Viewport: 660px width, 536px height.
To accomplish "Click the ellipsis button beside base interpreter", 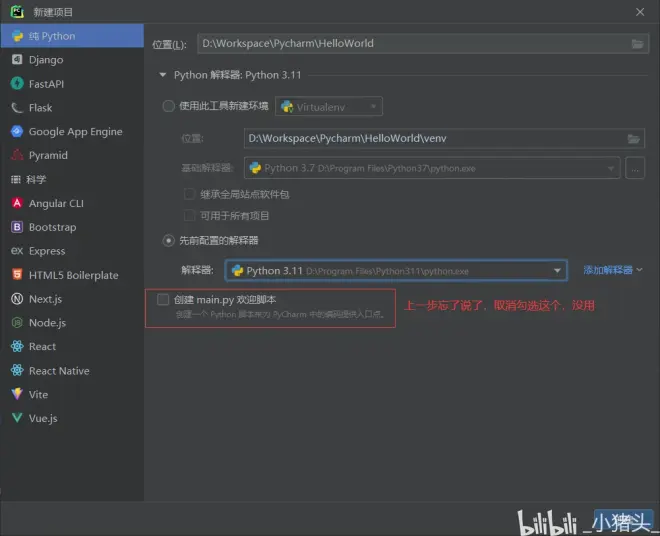I will (634, 168).
